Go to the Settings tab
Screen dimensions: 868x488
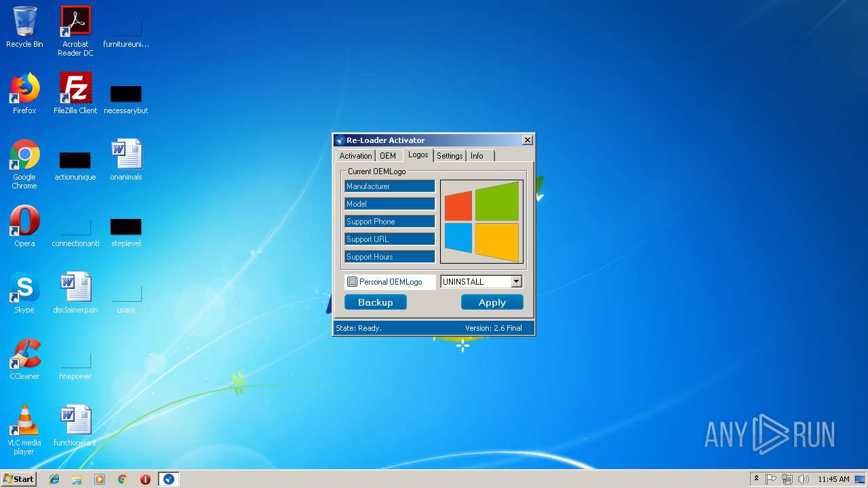tap(450, 156)
